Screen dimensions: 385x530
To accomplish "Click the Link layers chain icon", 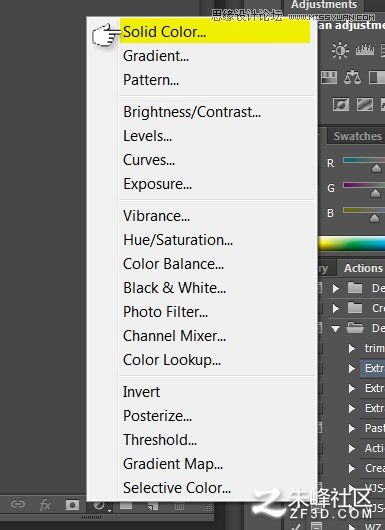I will point(18,505).
